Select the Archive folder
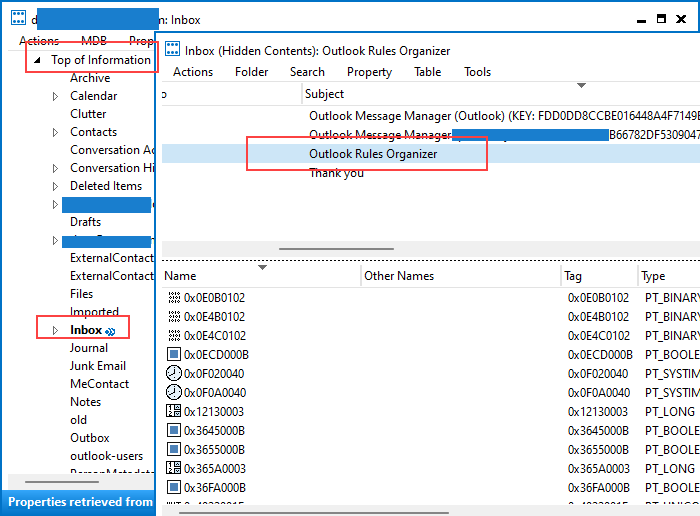The height and width of the screenshot is (516, 700). click(90, 78)
